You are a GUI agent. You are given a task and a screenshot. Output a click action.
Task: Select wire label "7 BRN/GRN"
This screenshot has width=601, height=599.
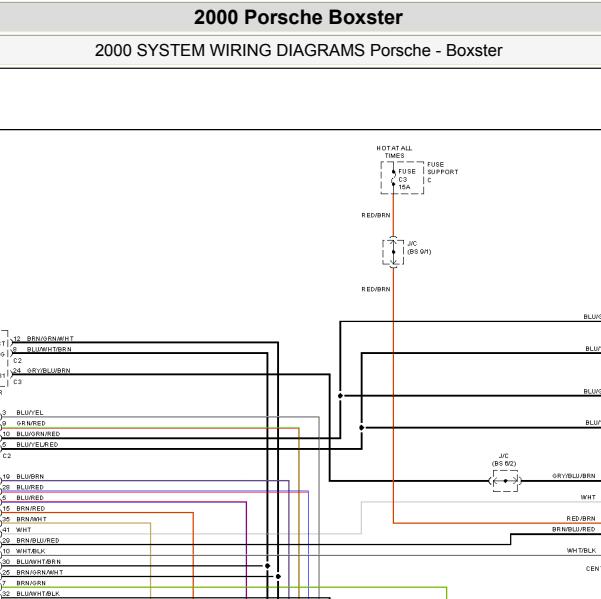tap(24, 583)
